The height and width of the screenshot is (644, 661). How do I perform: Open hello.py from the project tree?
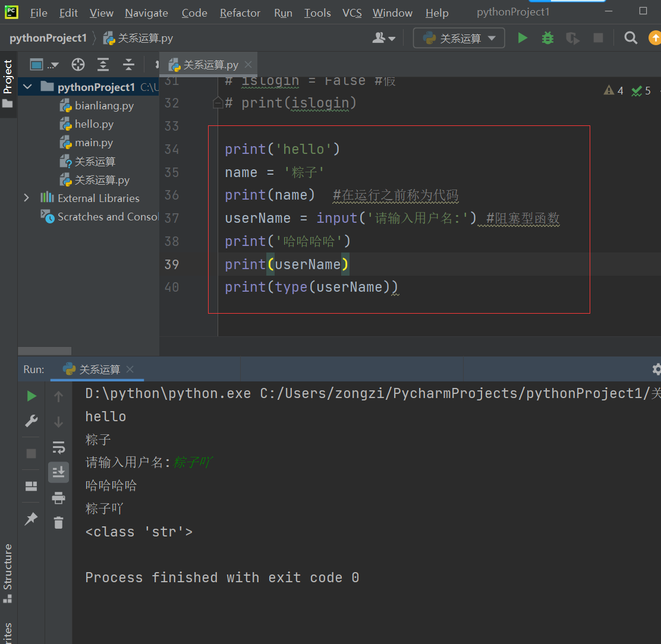93,124
